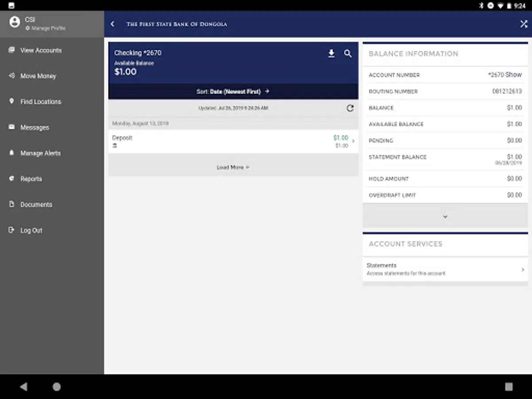The width and height of the screenshot is (532, 399).
Task: Tap the customize tools icon in title bar
Action: pos(523,24)
